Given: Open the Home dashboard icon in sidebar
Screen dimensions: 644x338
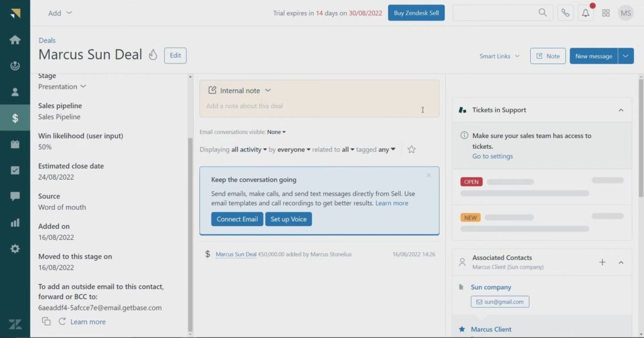Looking at the screenshot, I should pyautogui.click(x=15, y=40).
